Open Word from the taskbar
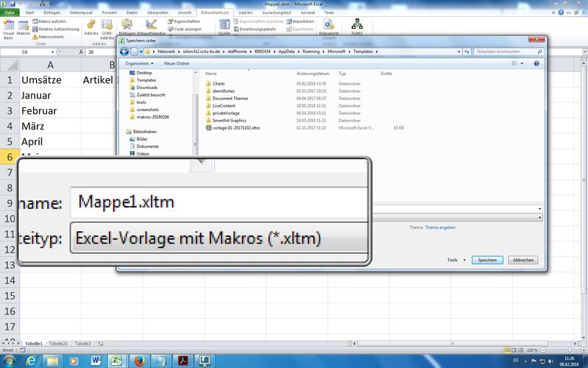The width and height of the screenshot is (588, 368). [x=96, y=361]
